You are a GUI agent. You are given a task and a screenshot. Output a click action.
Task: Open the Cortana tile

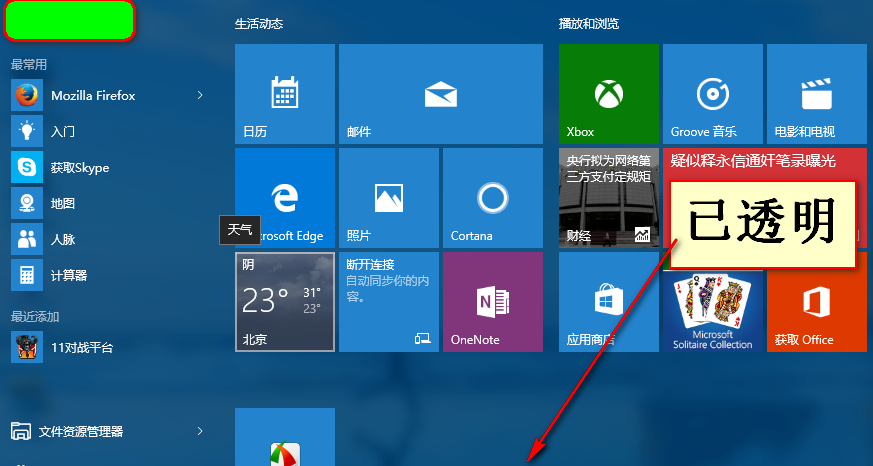(492, 198)
